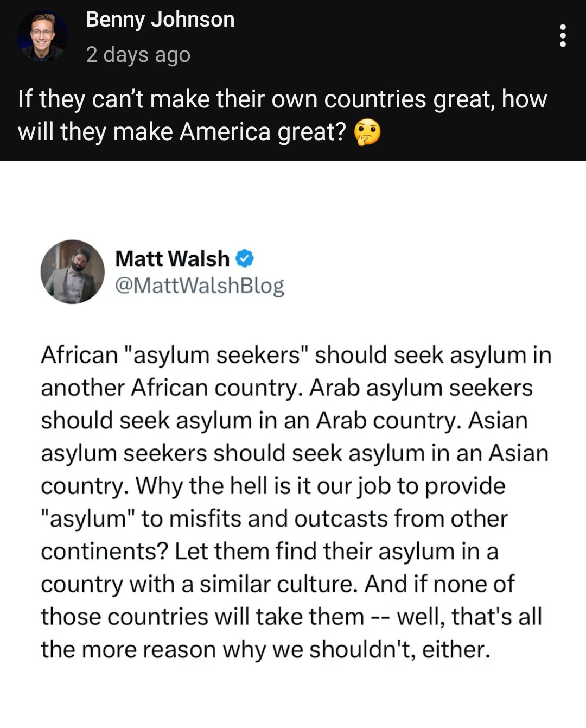
Task: Click Benny Johnson's profile picture
Action: point(42,36)
